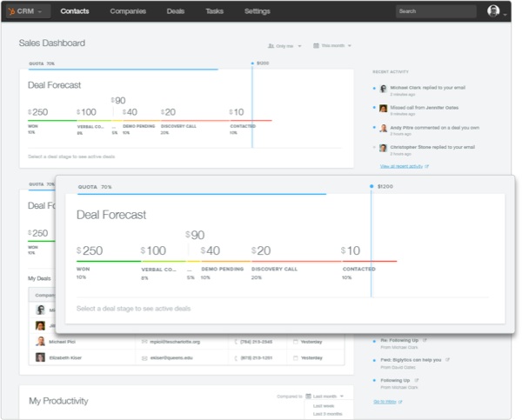Open Andy Pitre's avatar in Recent Activity
The height and width of the screenshot is (420, 522).
coord(383,128)
